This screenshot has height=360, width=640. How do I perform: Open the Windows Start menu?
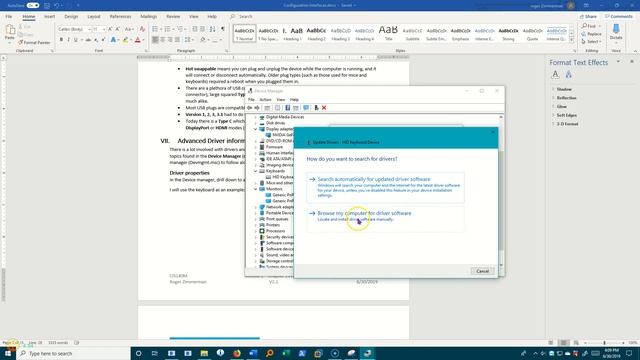tap(8, 353)
